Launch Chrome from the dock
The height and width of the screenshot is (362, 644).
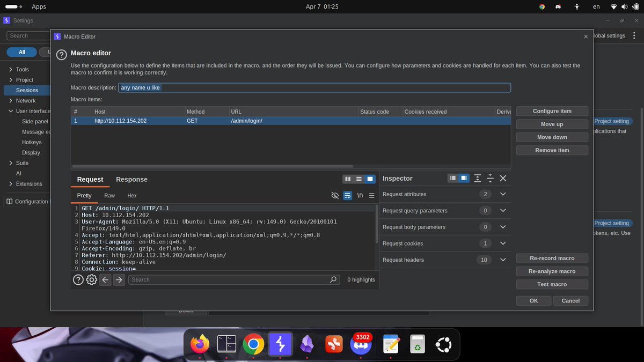(253, 344)
